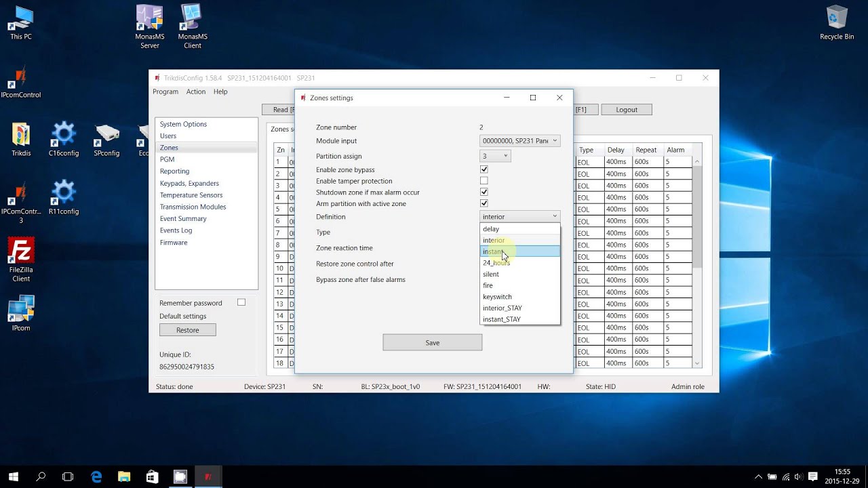Select interior_STAY from Definition list

(x=520, y=308)
